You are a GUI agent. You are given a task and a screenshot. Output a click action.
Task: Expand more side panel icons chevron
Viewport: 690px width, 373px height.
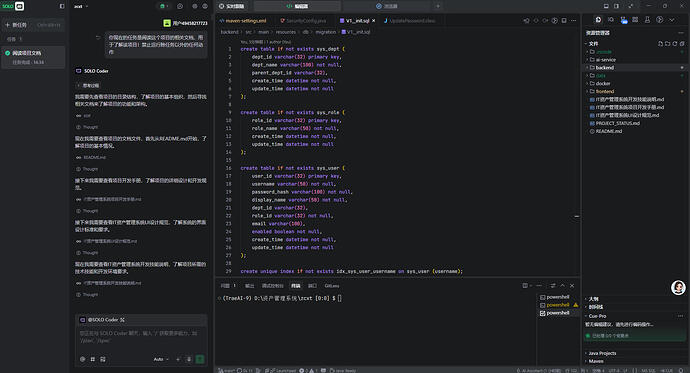point(672,20)
